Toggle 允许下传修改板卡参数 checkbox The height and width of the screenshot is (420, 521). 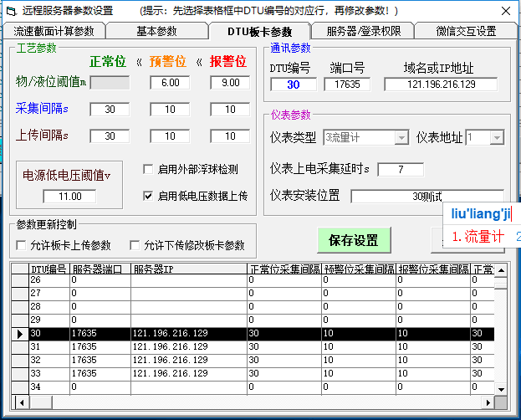click(135, 245)
